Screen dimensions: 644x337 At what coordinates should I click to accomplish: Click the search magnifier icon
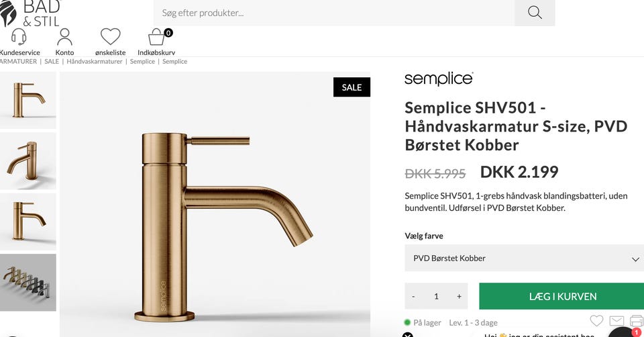[535, 13]
